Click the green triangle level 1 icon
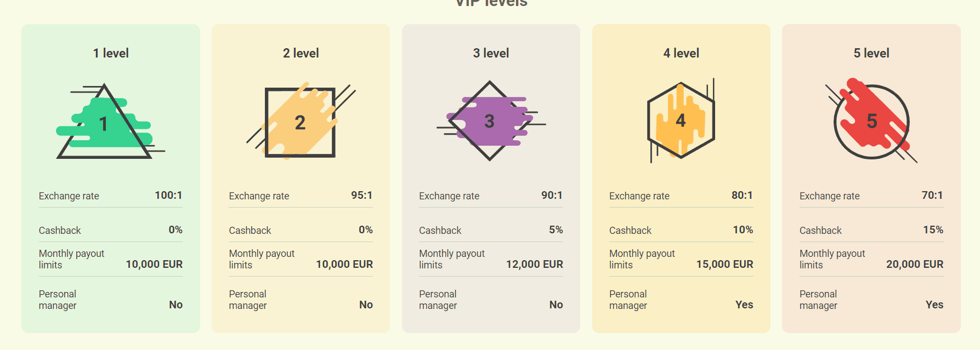Viewport: 980px width, 350px height. point(105,123)
